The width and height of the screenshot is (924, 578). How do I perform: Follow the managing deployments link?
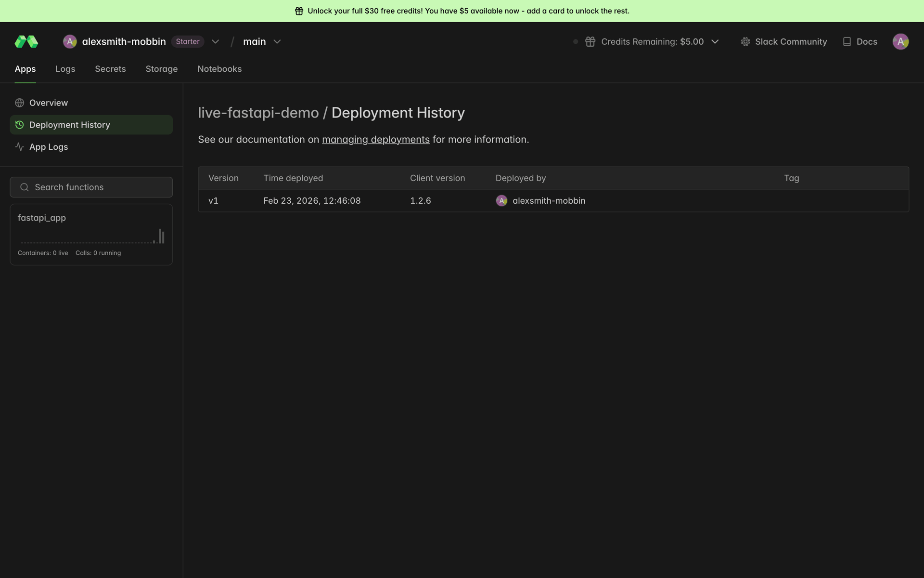point(376,140)
